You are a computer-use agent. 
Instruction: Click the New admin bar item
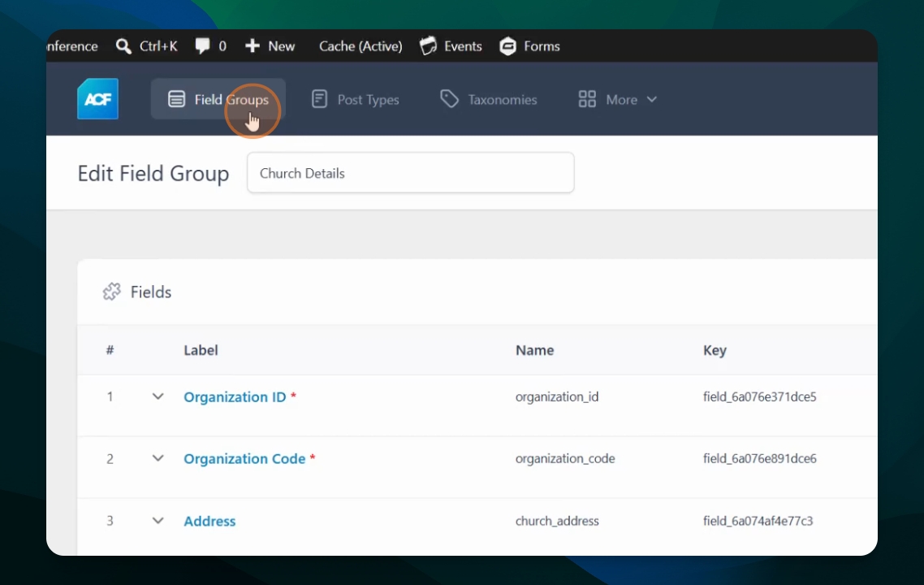pyautogui.click(x=270, y=46)
